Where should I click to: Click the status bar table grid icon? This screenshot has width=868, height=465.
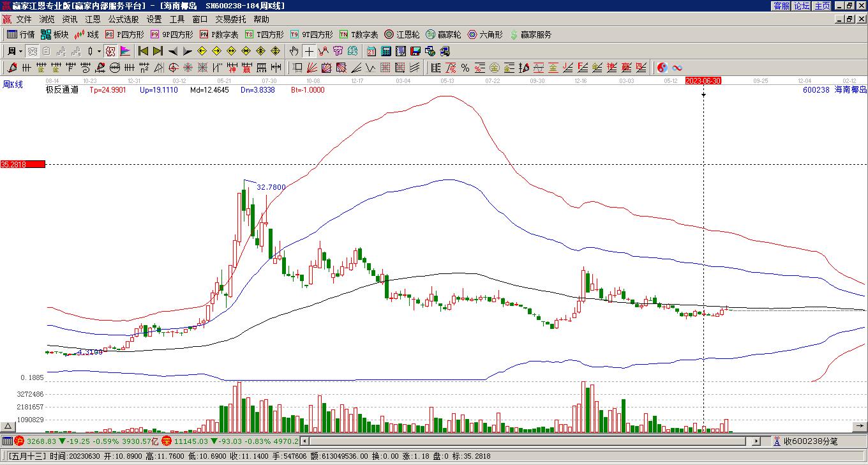[x=7, y=441]
